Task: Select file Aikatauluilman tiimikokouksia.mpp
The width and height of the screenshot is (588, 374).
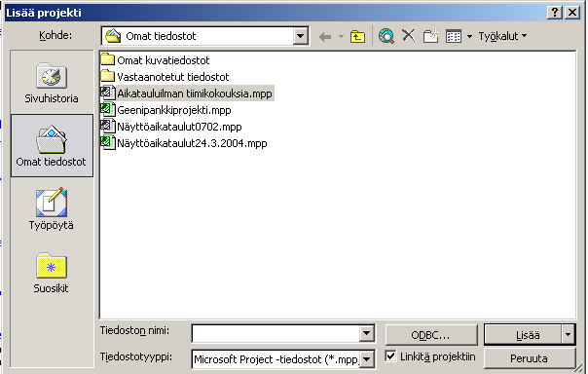Action: tap(188, 93)
